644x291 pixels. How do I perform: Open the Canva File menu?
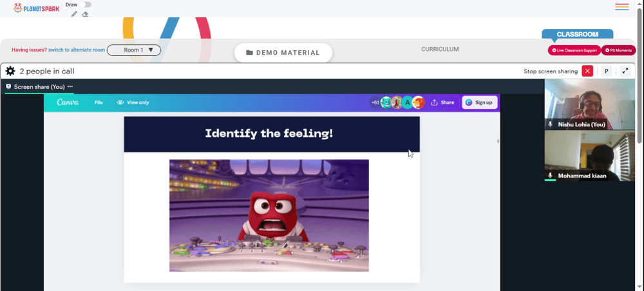pos(99,102)
